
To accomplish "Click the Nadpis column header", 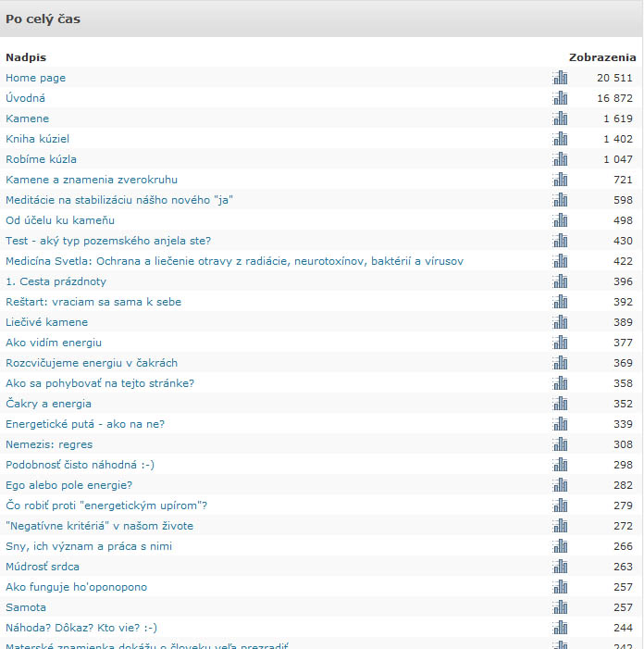I will coord(26,57).
